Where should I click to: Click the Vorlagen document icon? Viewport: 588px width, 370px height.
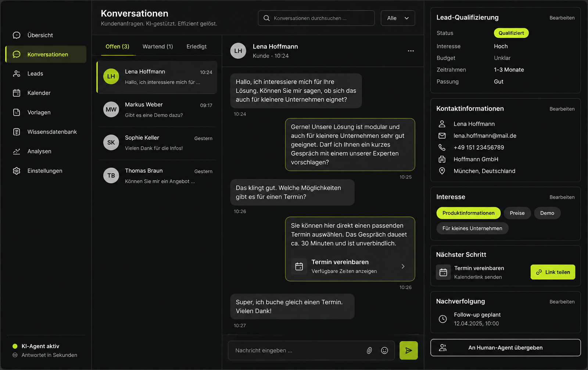pyautogui.click(x=17, y=112)
